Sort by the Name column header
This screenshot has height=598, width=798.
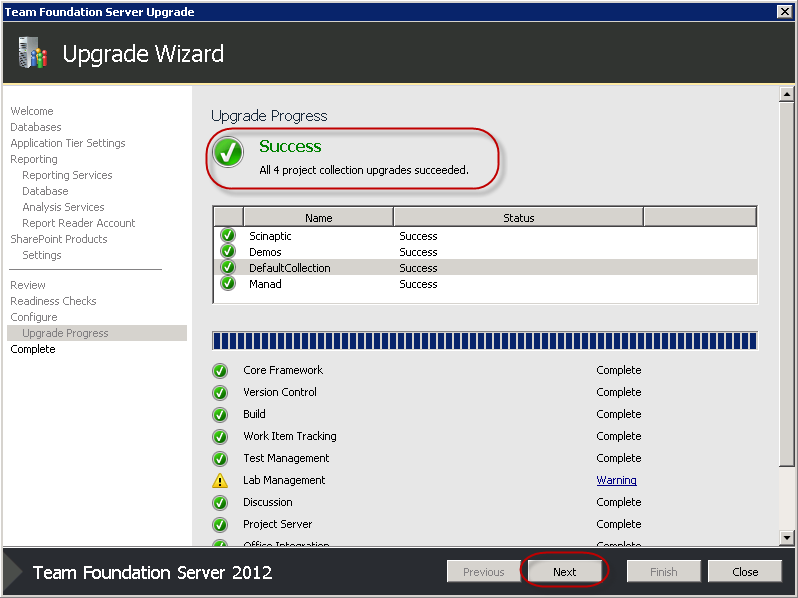319,218
